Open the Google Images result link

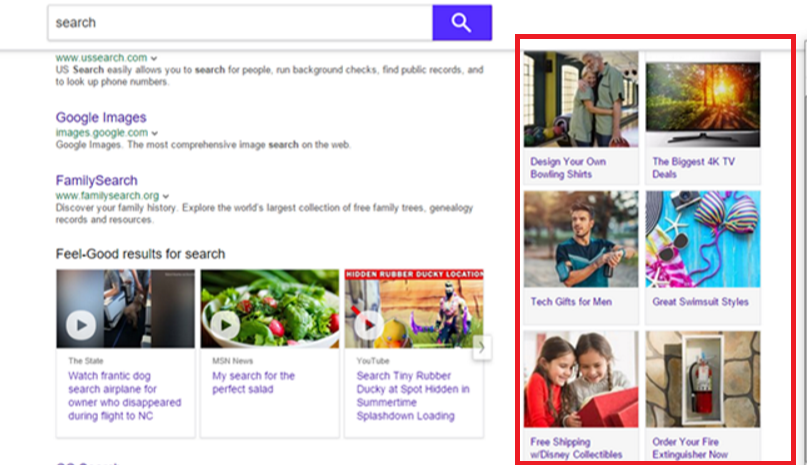pos(101,118)
